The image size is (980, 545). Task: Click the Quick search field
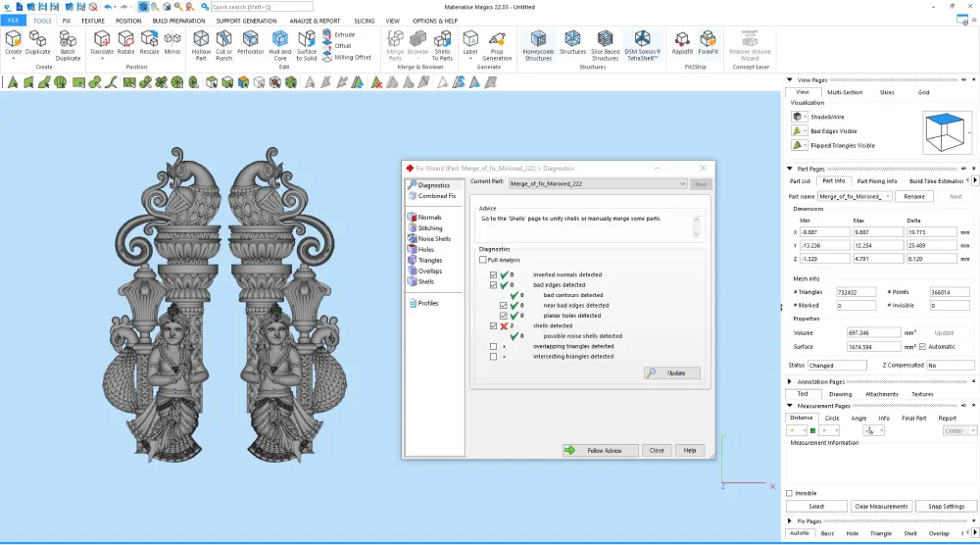pyautogui.click(x=262, y=7)
